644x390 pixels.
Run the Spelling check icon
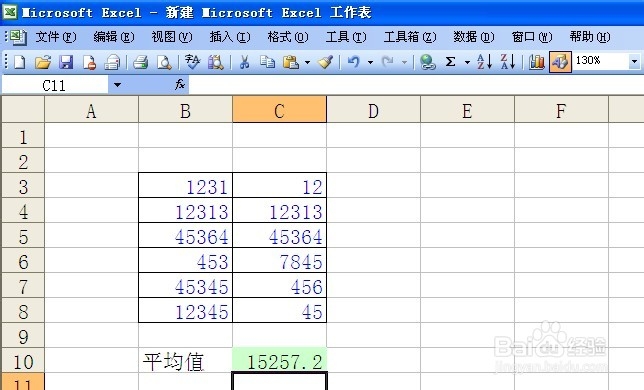coord(192,62)
